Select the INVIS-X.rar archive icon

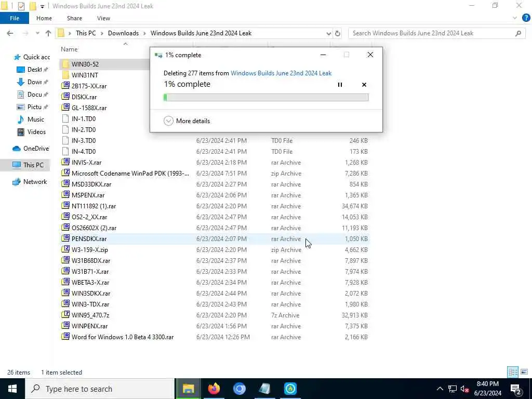point(65,162)
